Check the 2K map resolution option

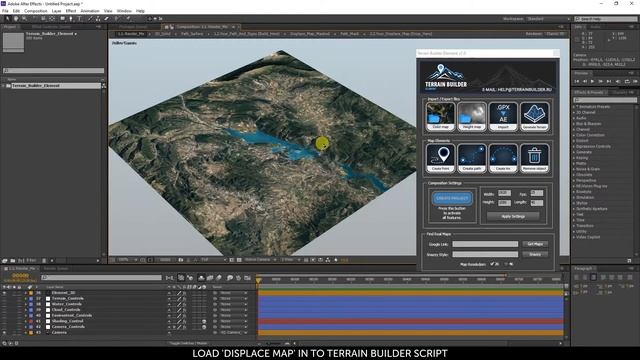click(x=492, y=264)
